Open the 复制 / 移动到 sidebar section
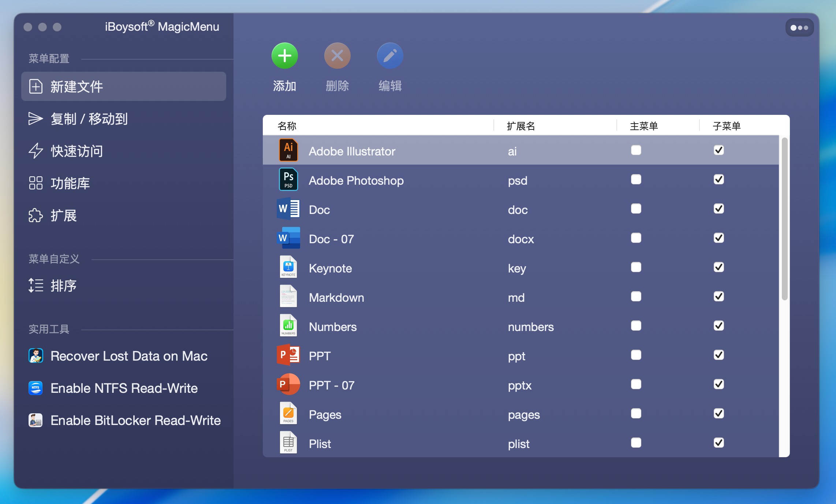Image resolution: width=836 pixels, height=504 pixels. click(x=89, y=119)
